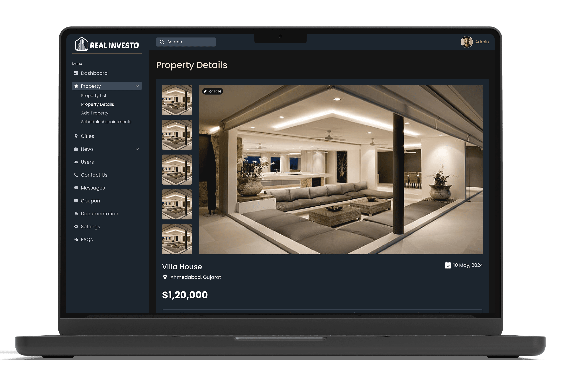Click the Settings gear icon

point(76,227)
